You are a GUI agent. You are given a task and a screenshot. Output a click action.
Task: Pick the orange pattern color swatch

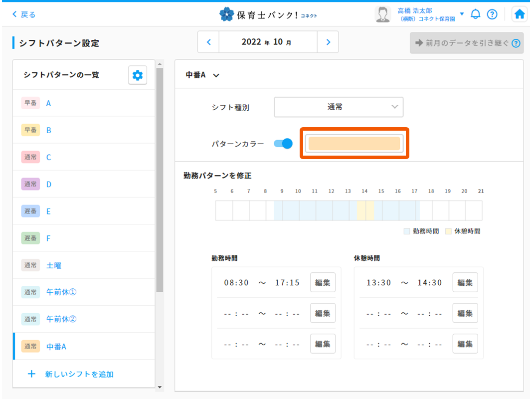click(354, 144)
